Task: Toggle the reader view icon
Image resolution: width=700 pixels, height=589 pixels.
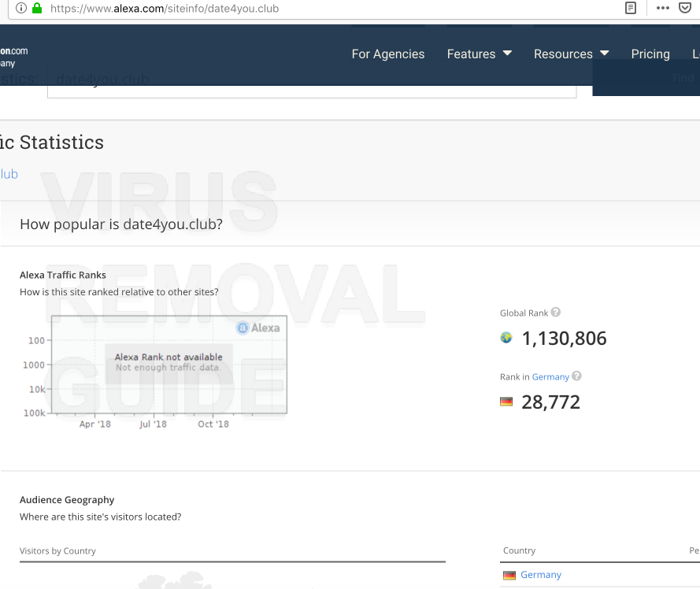Action: pos(631,8)
